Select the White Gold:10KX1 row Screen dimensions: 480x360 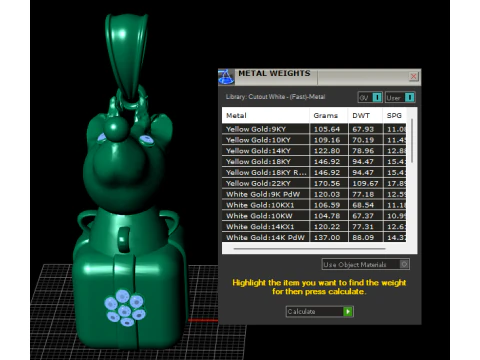click(314, 205)
